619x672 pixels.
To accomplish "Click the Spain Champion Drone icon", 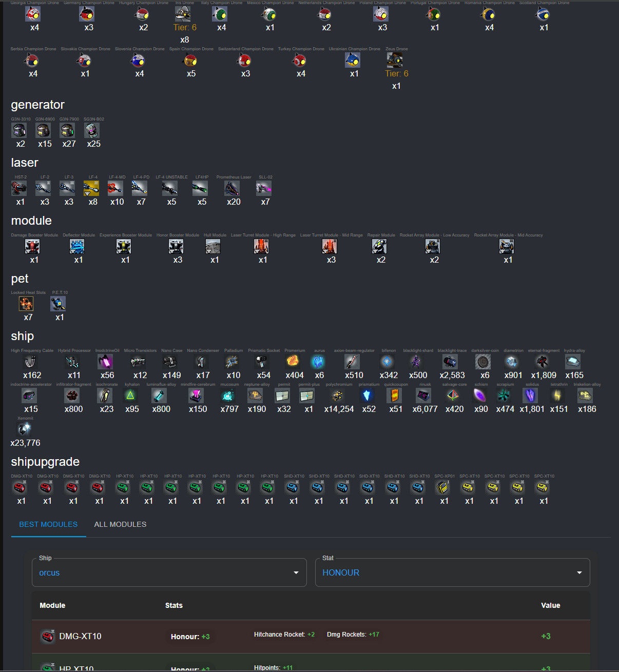I will [x=190, y=61].
